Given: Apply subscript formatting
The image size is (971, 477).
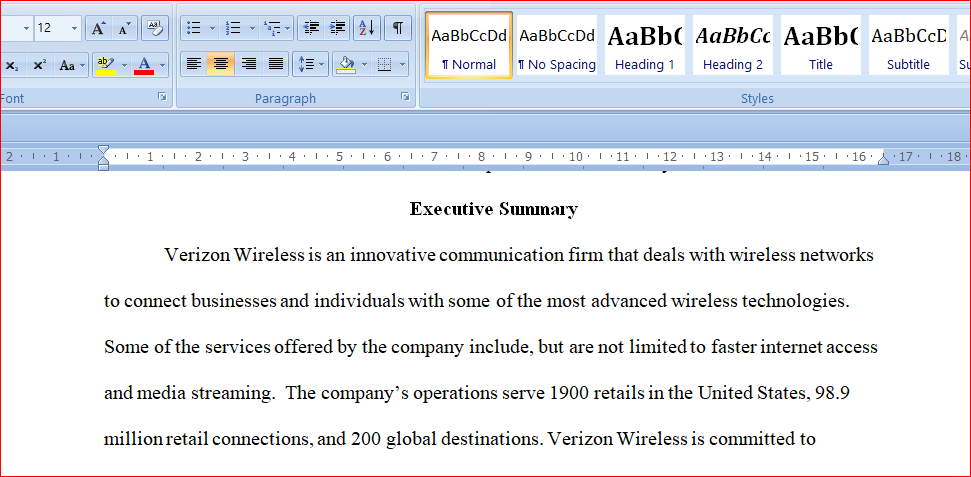Looking at the screenshot, I should 12,65.
